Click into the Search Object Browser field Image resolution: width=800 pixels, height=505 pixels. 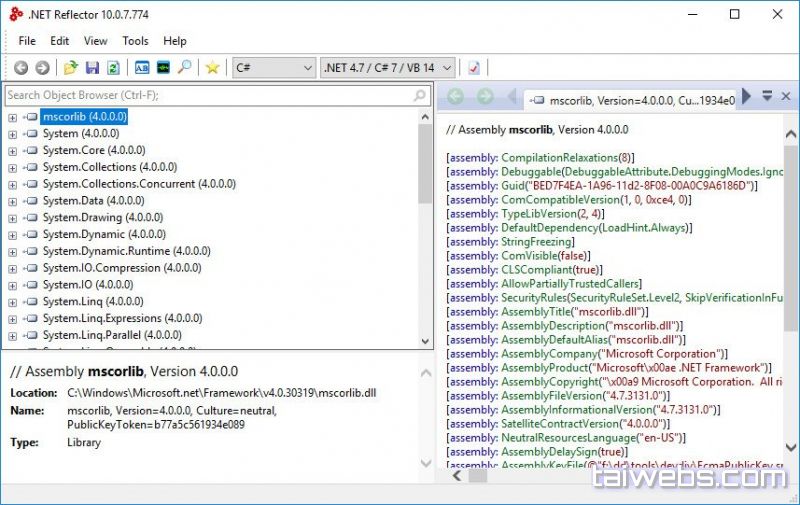208,96
